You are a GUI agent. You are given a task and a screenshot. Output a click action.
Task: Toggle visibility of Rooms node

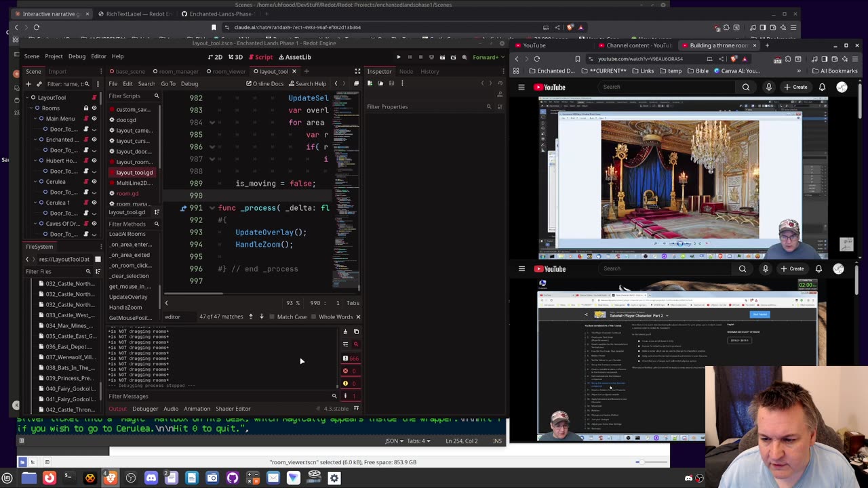click(94, 108)
